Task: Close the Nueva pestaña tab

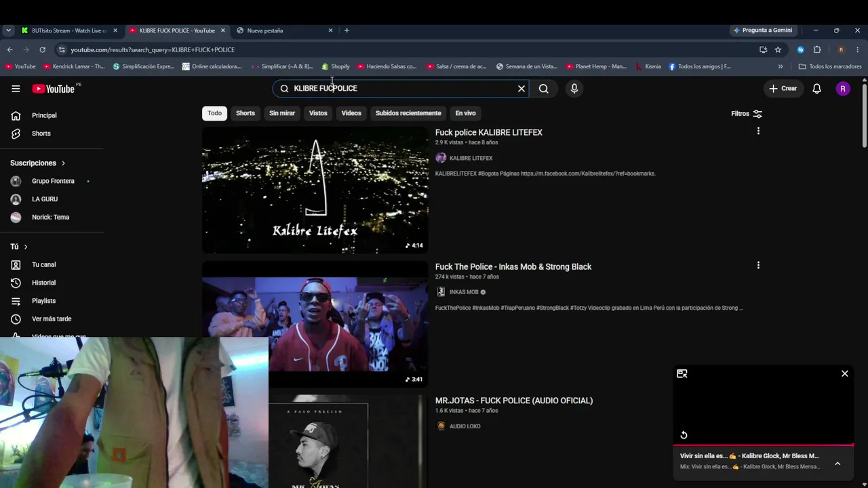Action: coord(330,30)
